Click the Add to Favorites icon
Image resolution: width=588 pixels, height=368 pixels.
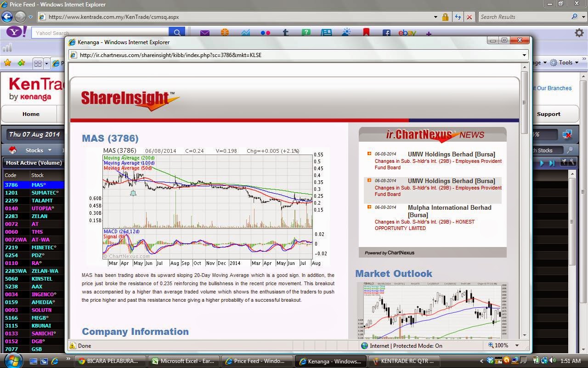(x=21, y=63)
